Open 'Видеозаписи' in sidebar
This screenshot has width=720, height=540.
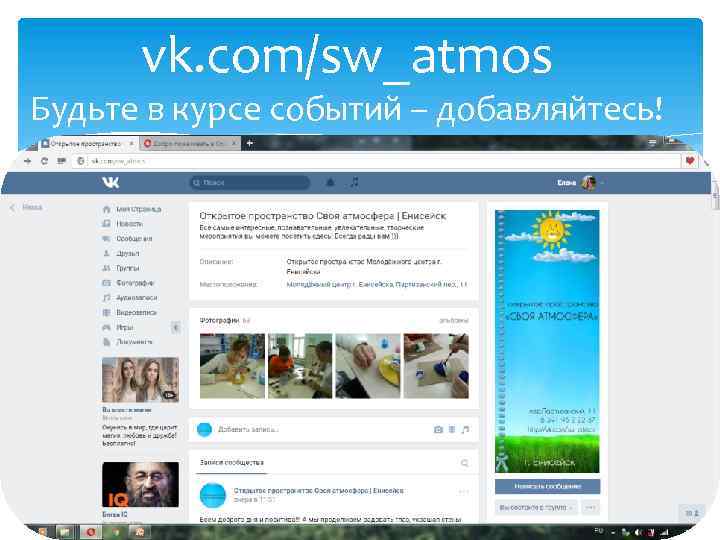click(x=136, y=312)
